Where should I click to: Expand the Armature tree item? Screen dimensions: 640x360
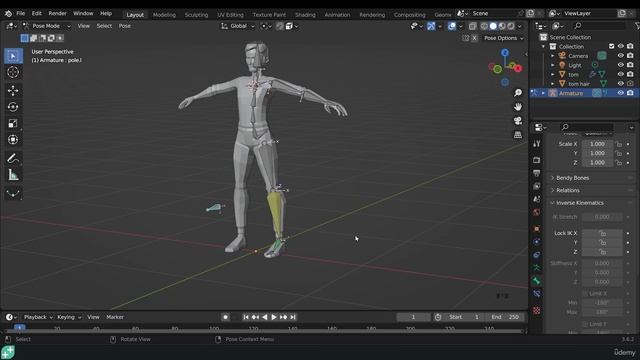pyautogui.click(x=543, y=93)
